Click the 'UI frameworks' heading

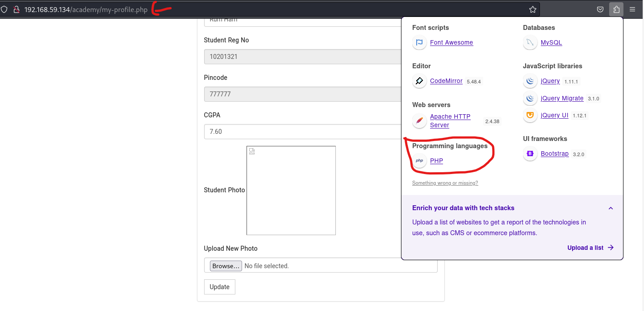click(545, 138)
